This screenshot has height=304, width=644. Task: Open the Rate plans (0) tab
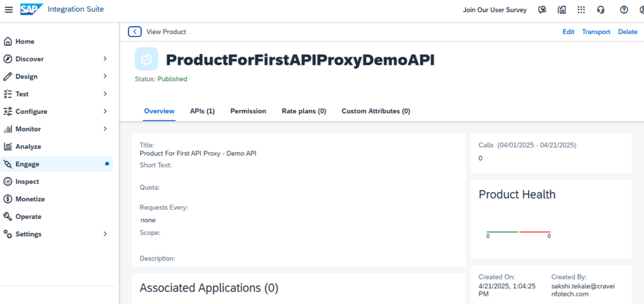[x=304, y=111]
